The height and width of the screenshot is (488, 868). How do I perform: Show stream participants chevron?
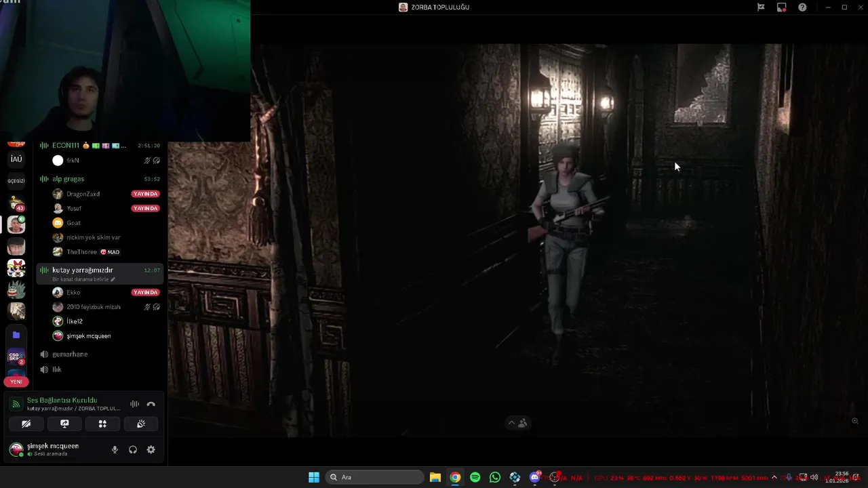coord(512,423)
